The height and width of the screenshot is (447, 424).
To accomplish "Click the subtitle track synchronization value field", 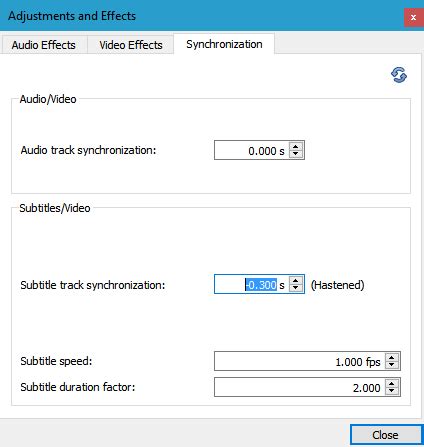I will point(252,284).
